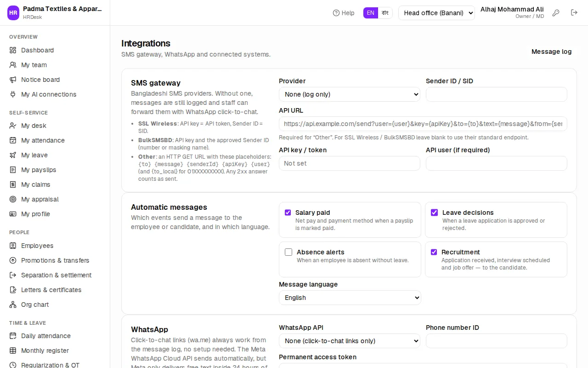588x368 pixels.
Task: Click the Daily attendance calendar icon
Action: pyautogui.click(x=13, y=336)
